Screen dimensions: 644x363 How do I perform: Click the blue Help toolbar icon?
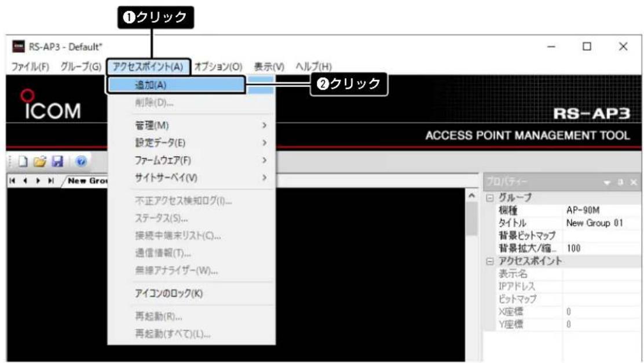(81, 162)
